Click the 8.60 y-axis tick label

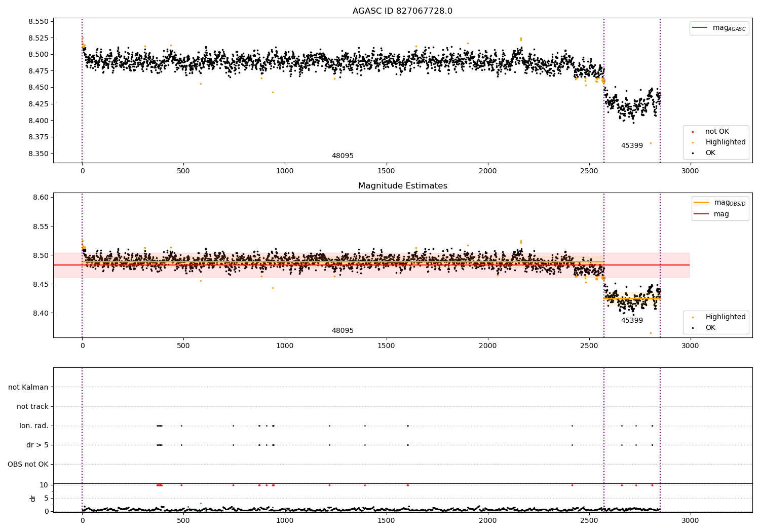point(41,198)
